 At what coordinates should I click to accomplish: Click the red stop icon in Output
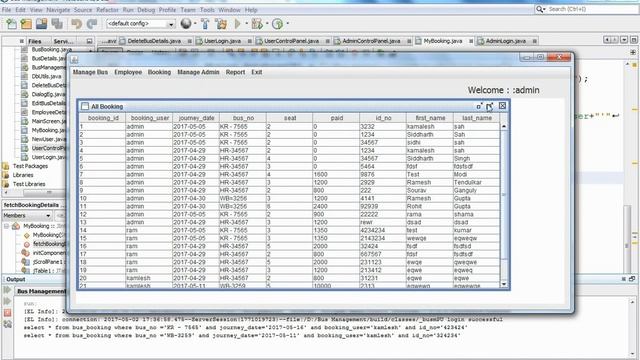7,313
